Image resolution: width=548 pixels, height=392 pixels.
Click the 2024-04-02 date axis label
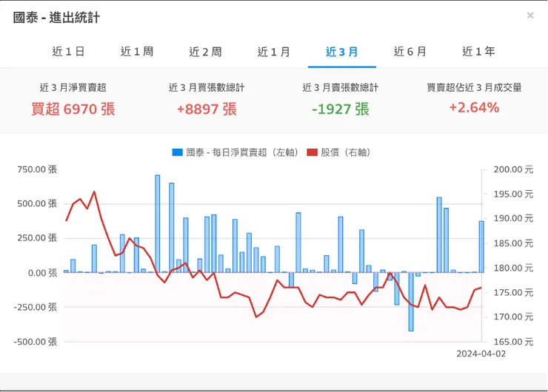(x=481, y=354)
